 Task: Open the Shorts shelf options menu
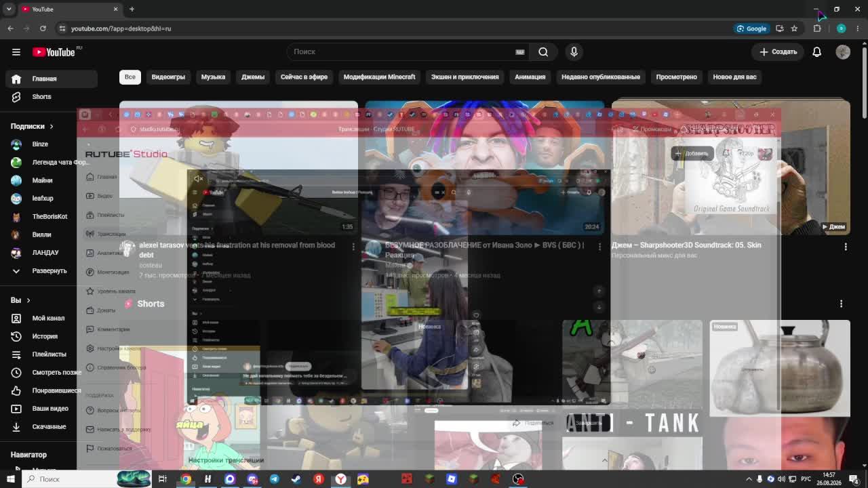click(841, 304)
